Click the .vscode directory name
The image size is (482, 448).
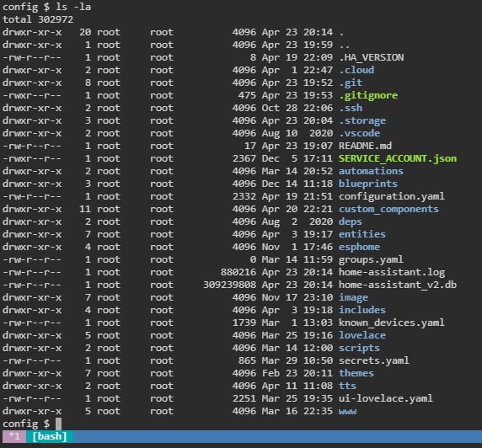coord(359,133)
